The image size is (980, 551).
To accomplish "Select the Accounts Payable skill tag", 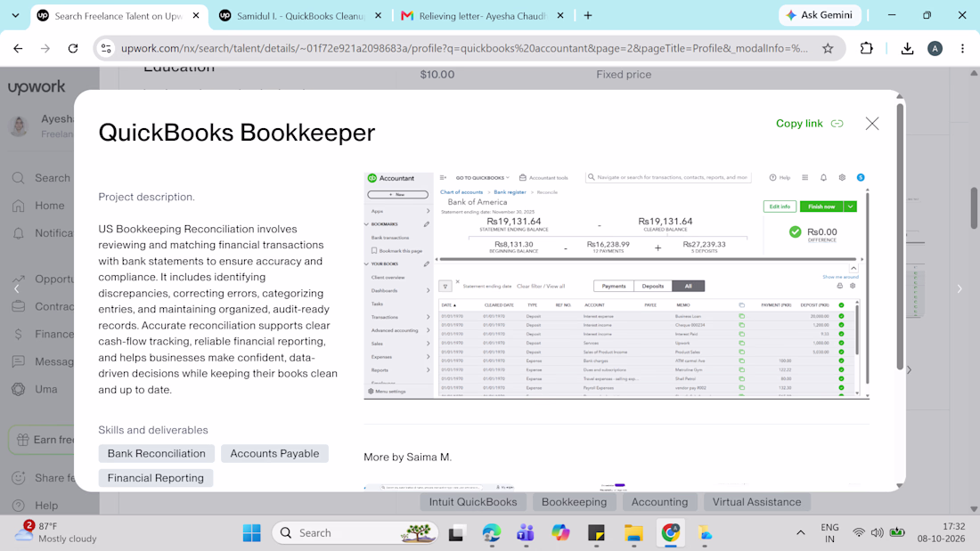I will (x=274, y=454).
